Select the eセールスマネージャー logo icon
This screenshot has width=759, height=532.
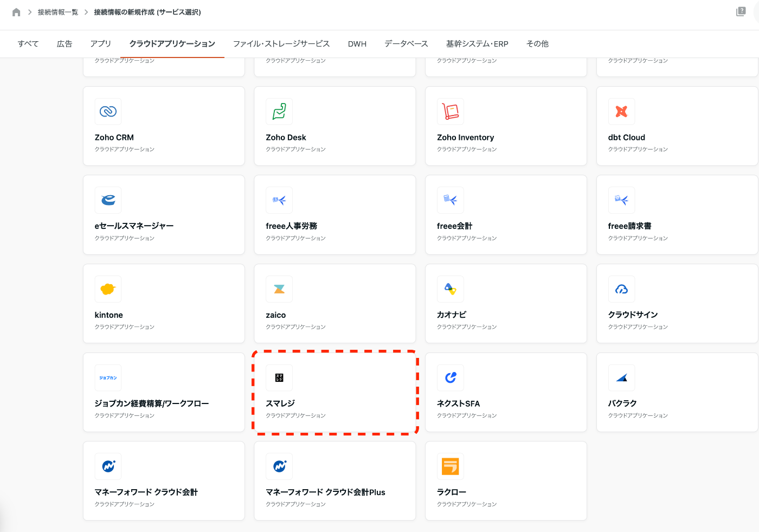pos(108,200)
